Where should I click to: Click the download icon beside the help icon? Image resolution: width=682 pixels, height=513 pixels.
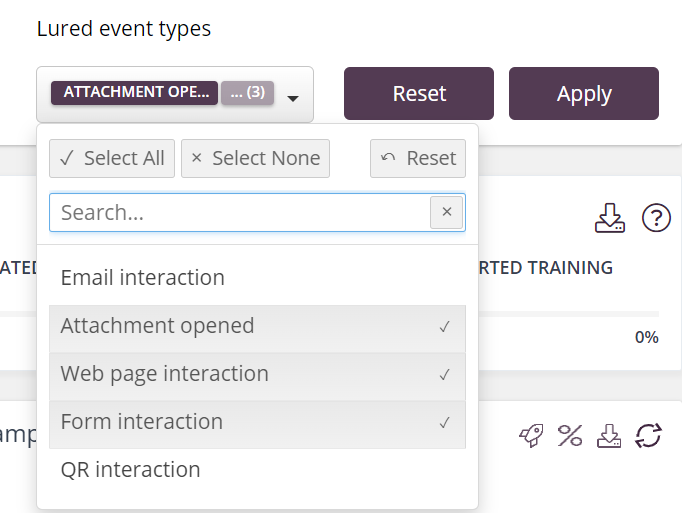click(x=609, y=218)
